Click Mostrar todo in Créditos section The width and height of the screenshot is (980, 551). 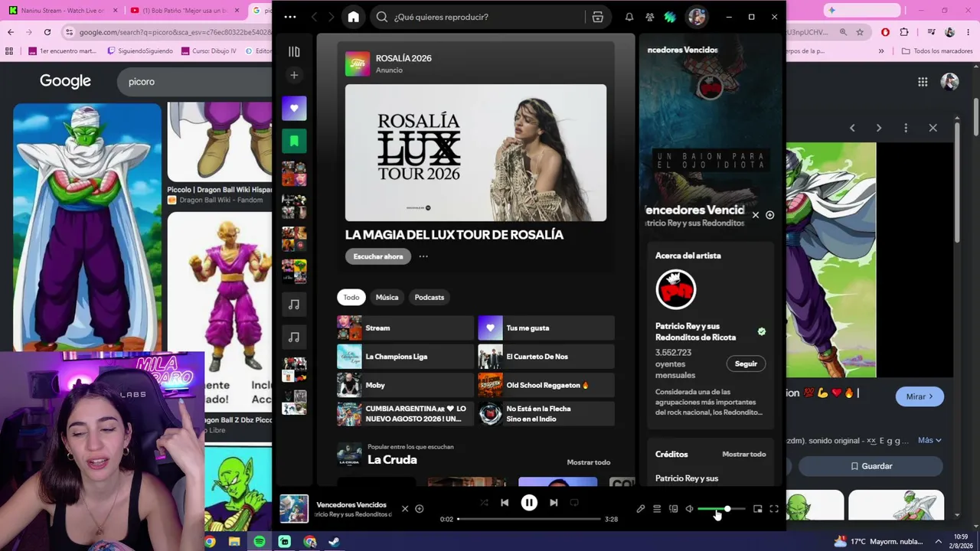[744, 454]
